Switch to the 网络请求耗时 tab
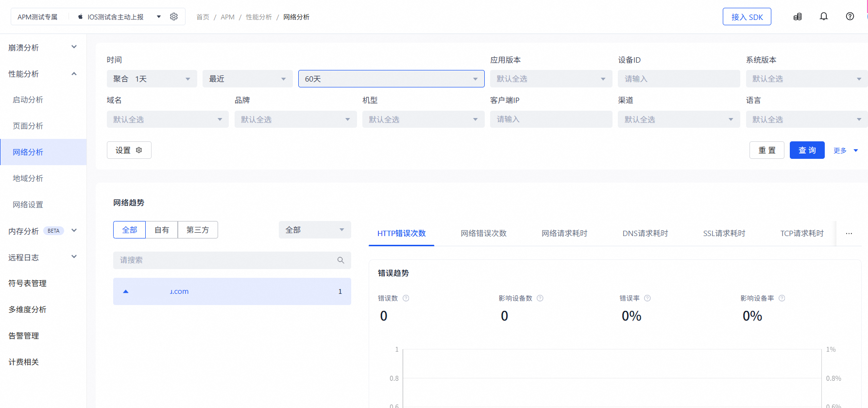This screenshot has height=408, width=868. tap(564, 234)
